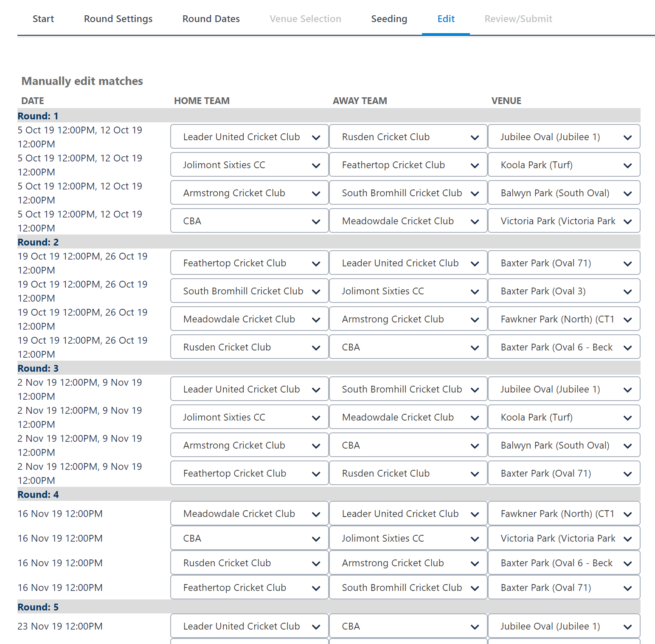Open Round 4 Baxter Park Oval 6 venue
Image resolution: width=655 pixels, height=644 pixels.
(564, 562)
